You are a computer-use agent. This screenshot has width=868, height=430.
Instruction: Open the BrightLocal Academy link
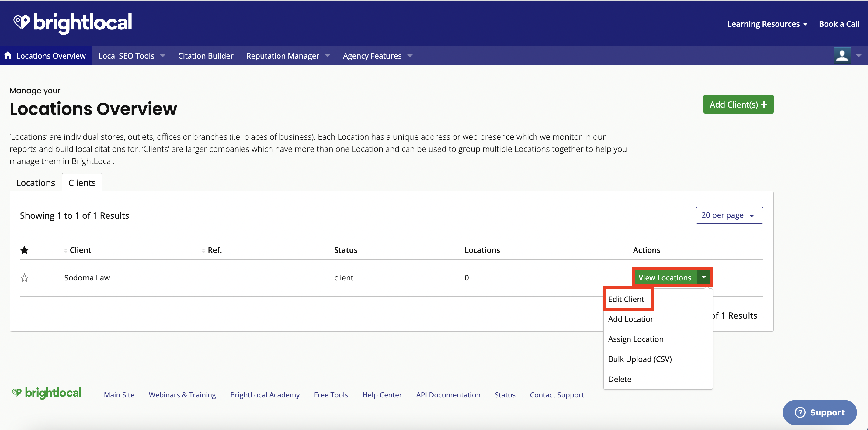click(265, 395)
